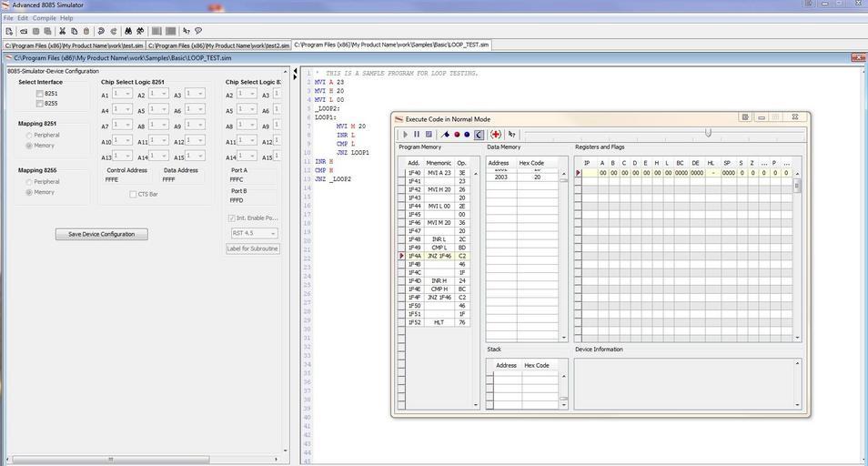868x466 pixels.
Task: Expand the A15 dropdown in Chip Select Logic 8251
Action: [x=200, y=157]
